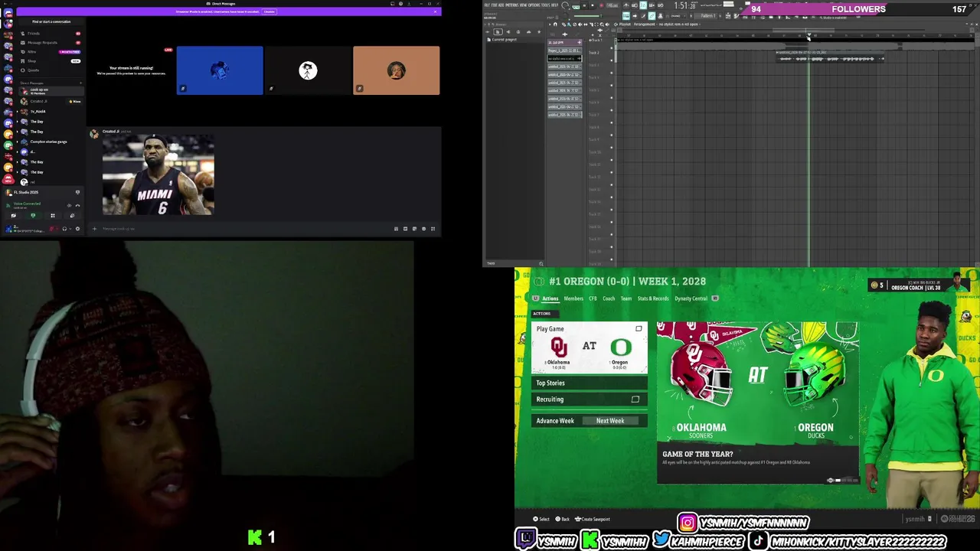Image resolution: width=980 pixels, height=551 pixels.
Task: Expand the Compton stories gangs conversation arrow
Action: click(x=17, y=142)
